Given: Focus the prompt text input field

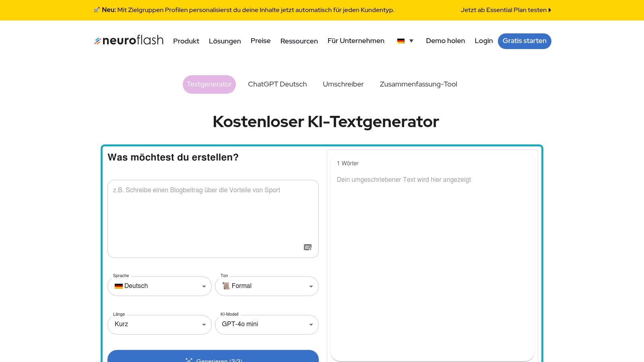Looking at the screenshot, I should tap(213, 219).
